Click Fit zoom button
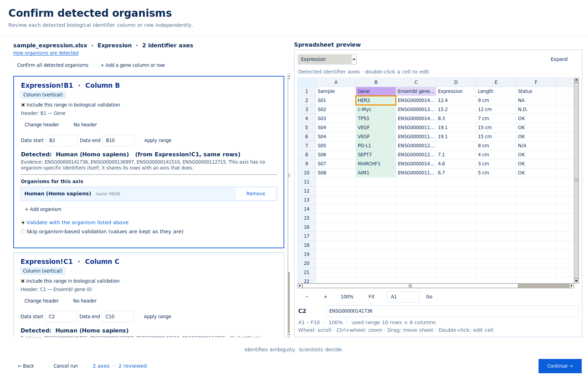The image size is (588, 376). point(371,297)
